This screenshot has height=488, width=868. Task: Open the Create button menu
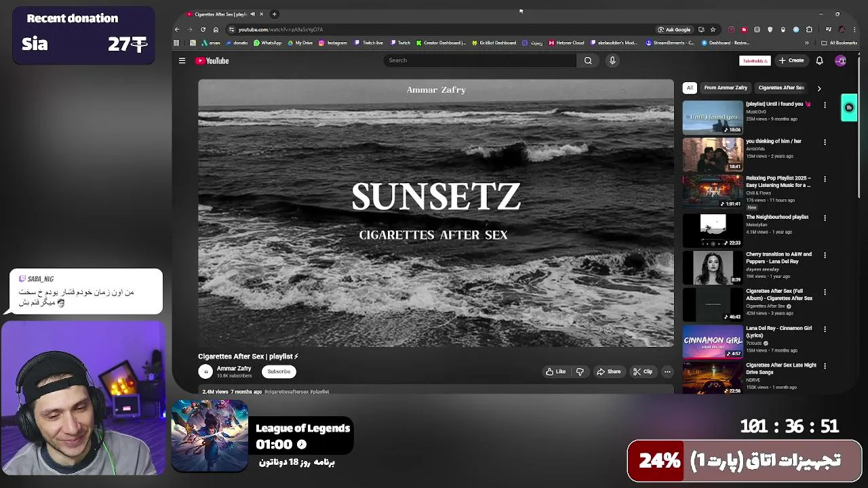pyautogui.click(x=791, y=60)
